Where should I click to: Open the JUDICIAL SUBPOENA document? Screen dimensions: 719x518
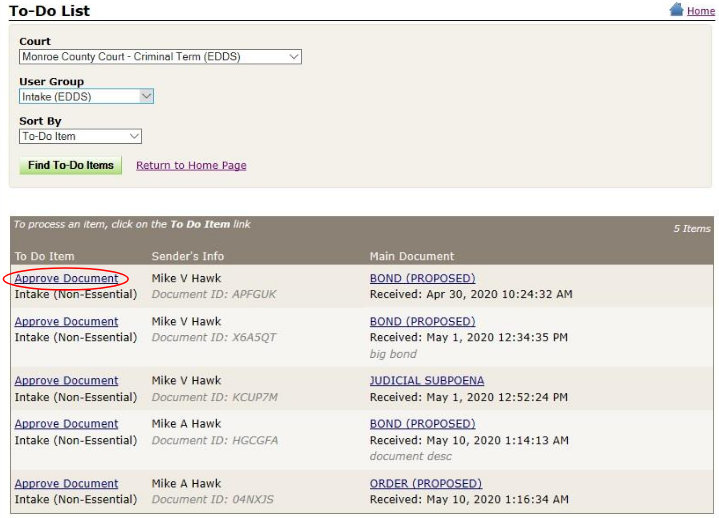coord(426,380)
